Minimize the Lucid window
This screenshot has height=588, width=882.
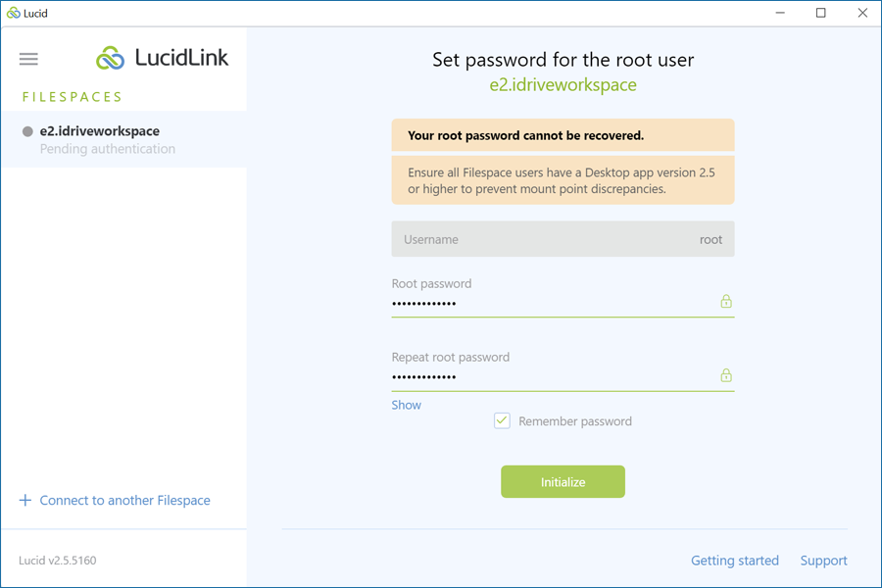(780, 13)
